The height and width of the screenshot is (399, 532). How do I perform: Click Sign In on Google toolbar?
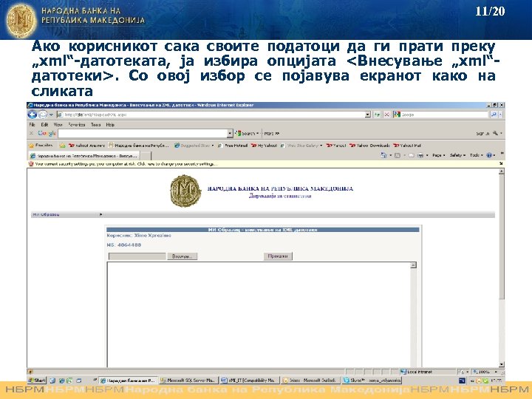pyautogui.click(x=482, y=133)
